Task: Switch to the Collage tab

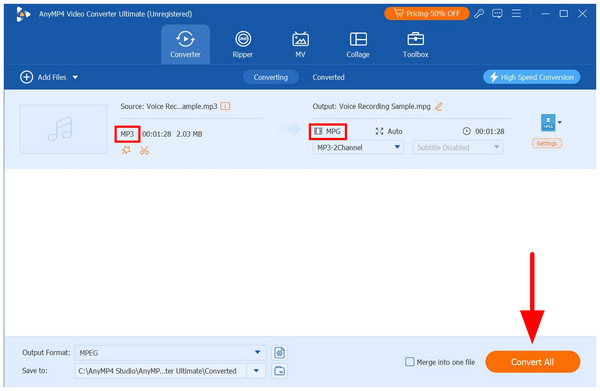Action: 358,44
